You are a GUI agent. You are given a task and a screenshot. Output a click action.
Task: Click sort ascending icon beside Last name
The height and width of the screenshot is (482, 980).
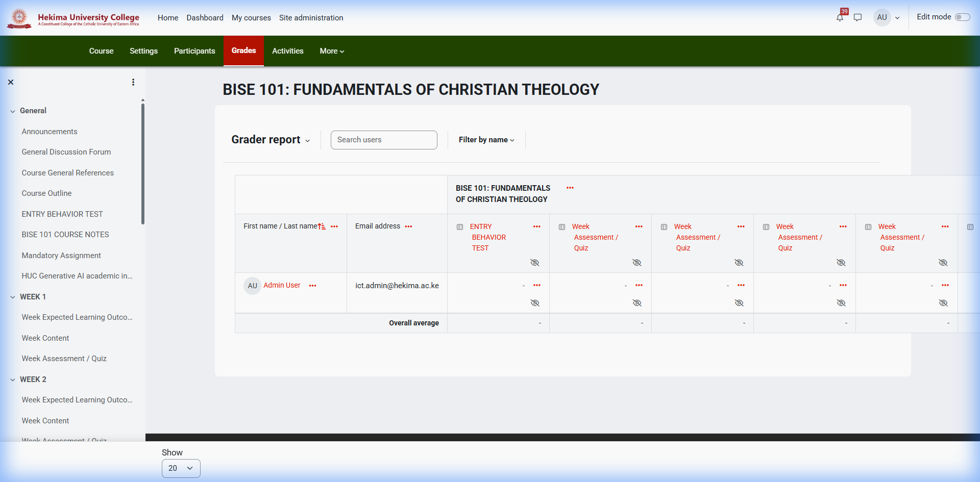[x=322, y=226]
